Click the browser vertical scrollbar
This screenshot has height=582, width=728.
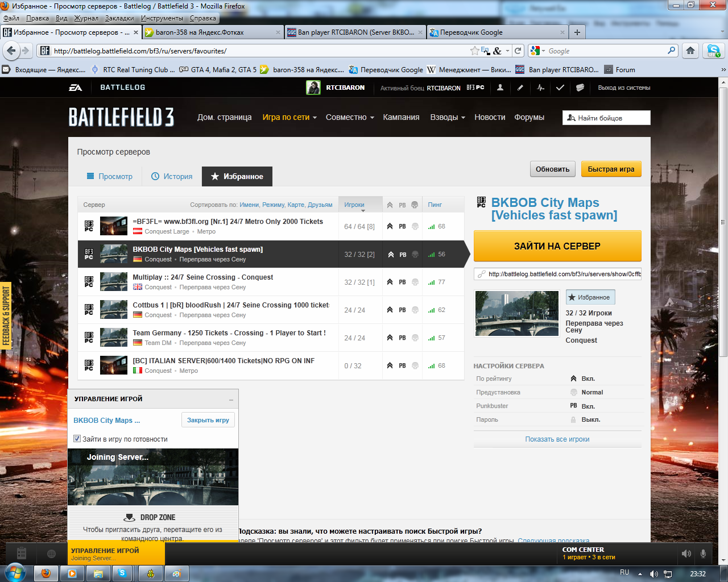pyautogui.click(x=723, y=222)
